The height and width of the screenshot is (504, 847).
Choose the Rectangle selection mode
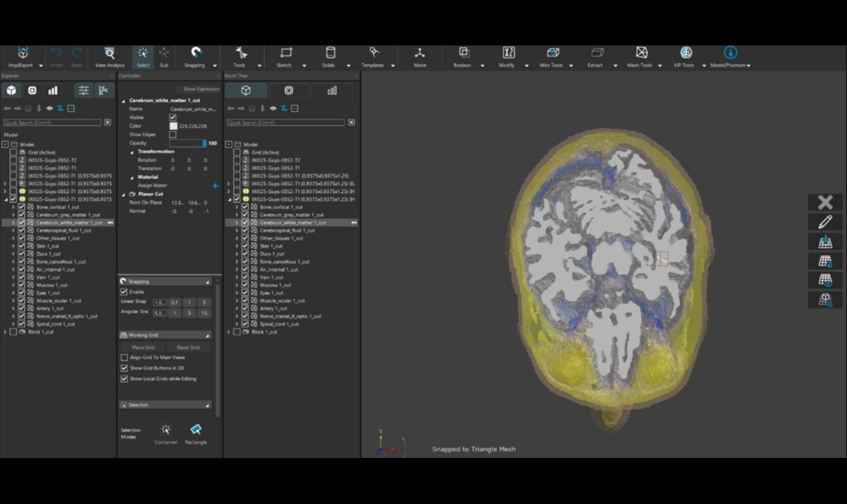click(196, 433)
